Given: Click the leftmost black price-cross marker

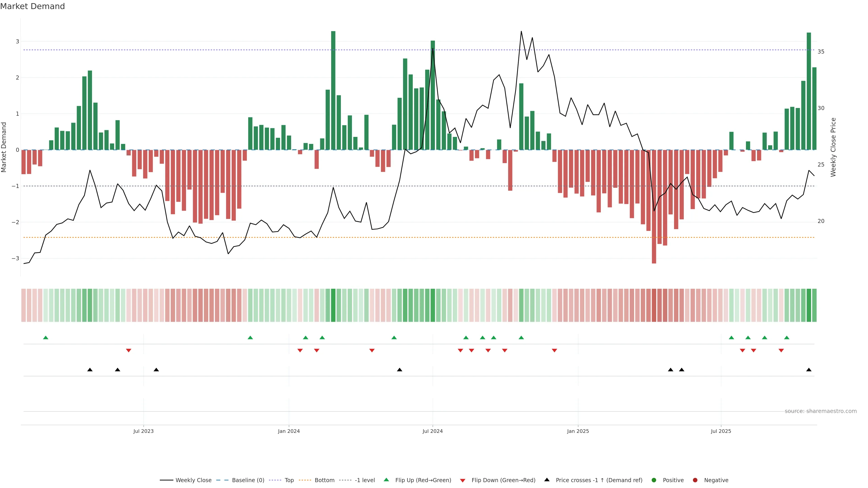Looking at the screenshot, I should tap(90, 370).
